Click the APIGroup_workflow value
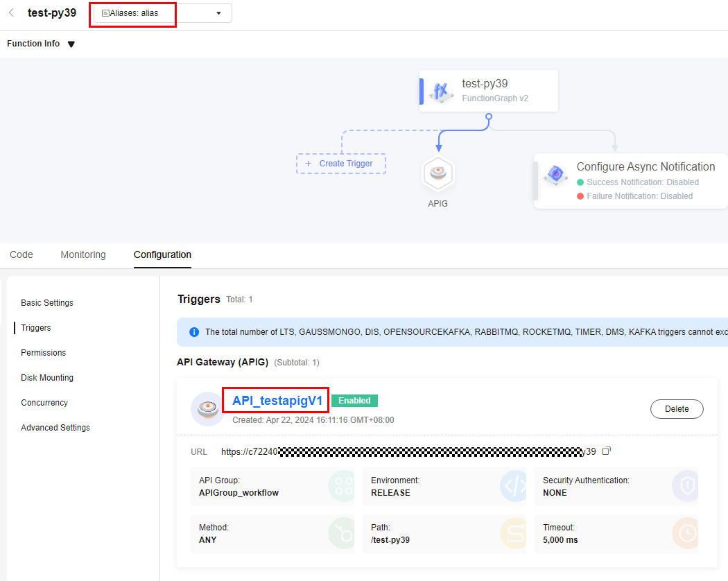The height and width of the screenshot is (581, 728). (x=239, y=493)
